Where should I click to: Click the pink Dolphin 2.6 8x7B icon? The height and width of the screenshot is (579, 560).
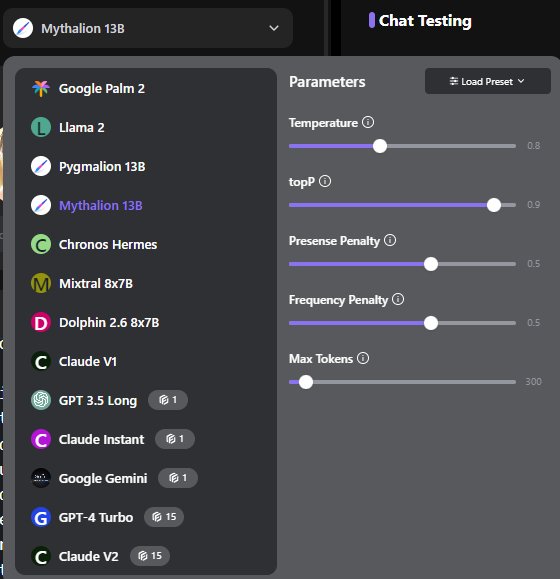tap(41, 322)
